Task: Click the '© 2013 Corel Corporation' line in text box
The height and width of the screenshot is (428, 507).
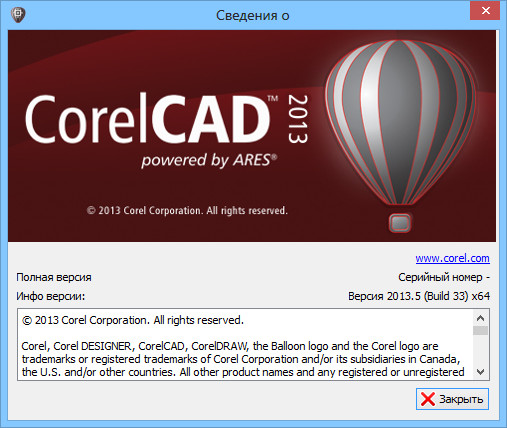Action: (x=133, y=320)
